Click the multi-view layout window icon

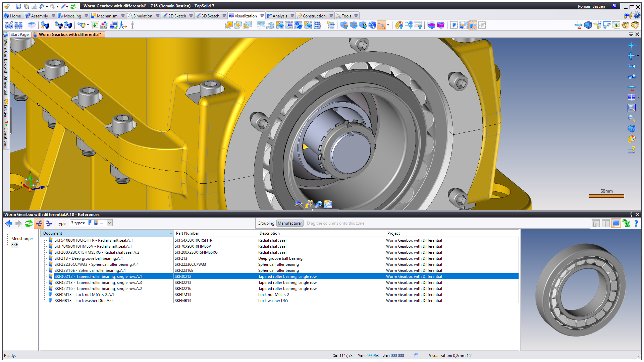click(x=631, y=97)
